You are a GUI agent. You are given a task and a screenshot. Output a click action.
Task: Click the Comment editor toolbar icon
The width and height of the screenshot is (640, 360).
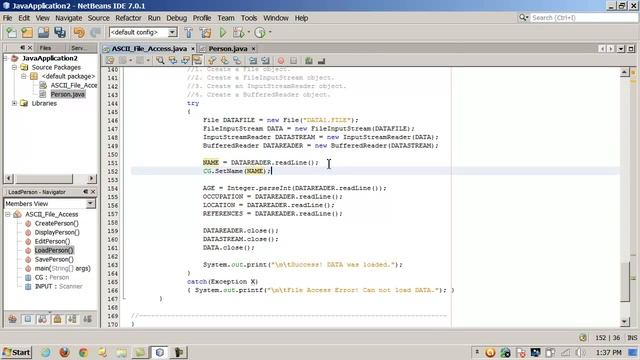(309, 61)
